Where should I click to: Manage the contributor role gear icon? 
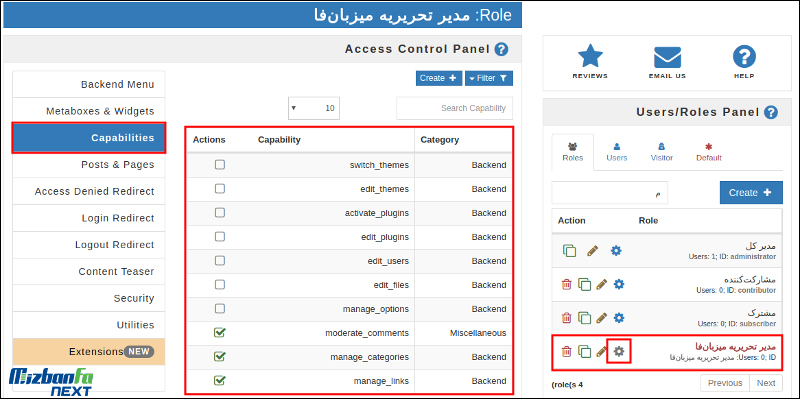coord(619,284)
